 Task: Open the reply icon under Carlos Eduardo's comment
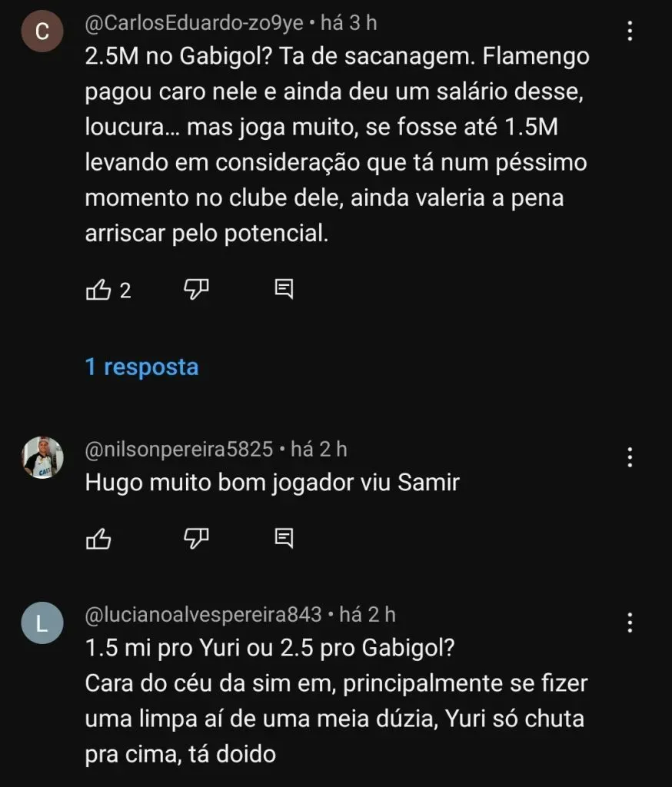click(x=284, y=289)
